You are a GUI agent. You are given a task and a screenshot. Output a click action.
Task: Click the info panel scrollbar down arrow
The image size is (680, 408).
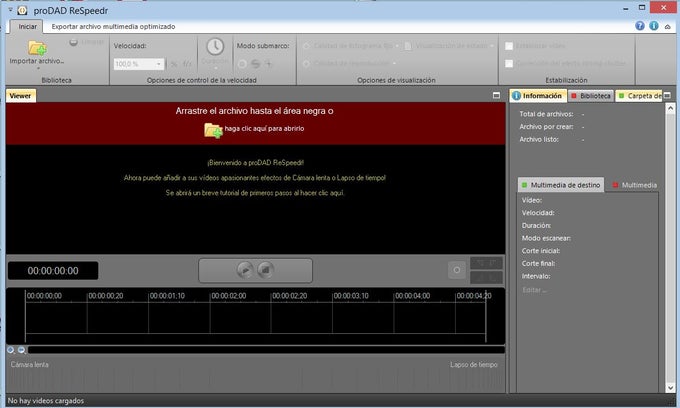670,388
